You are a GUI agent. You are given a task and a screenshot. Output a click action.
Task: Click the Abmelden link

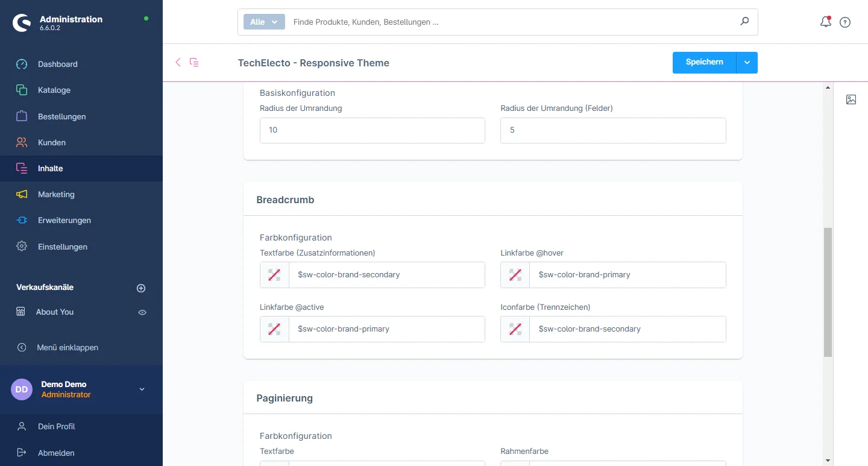[x=56, y=453]
